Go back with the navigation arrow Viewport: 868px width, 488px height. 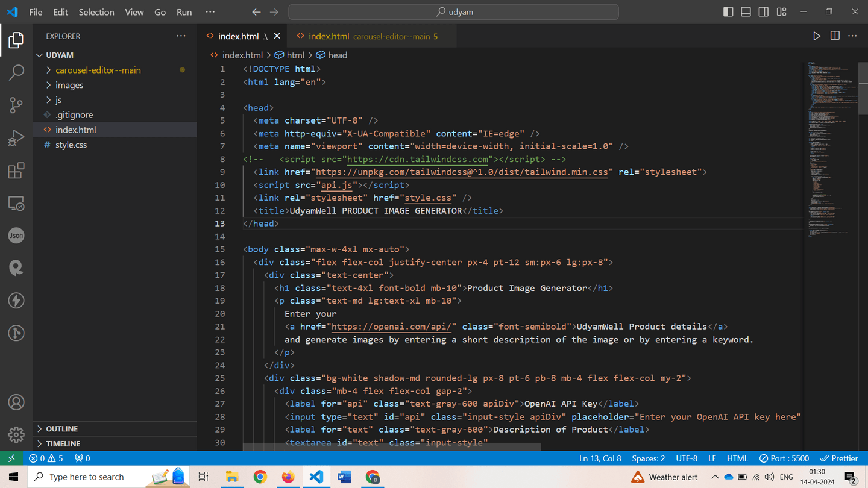(x=256, y=12)
